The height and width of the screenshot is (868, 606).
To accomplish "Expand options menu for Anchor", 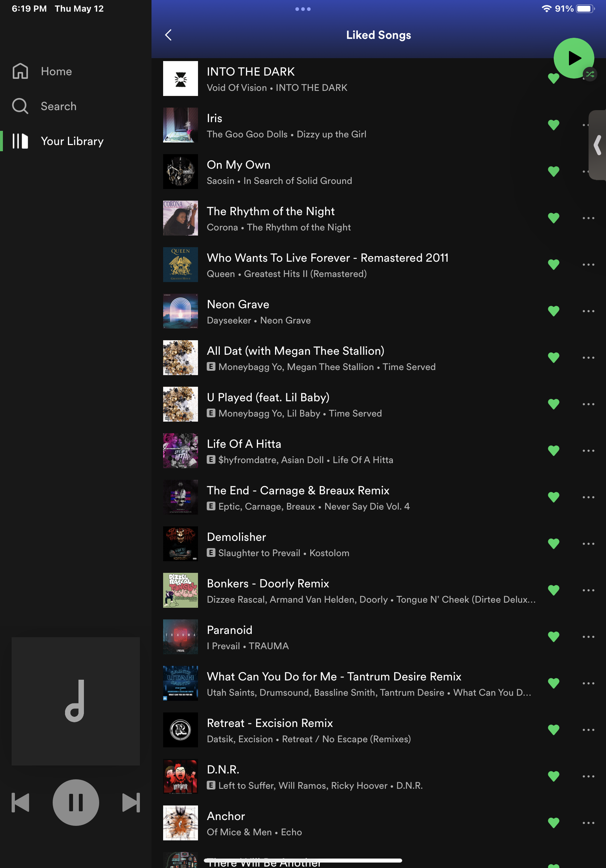I will point(588,823).
